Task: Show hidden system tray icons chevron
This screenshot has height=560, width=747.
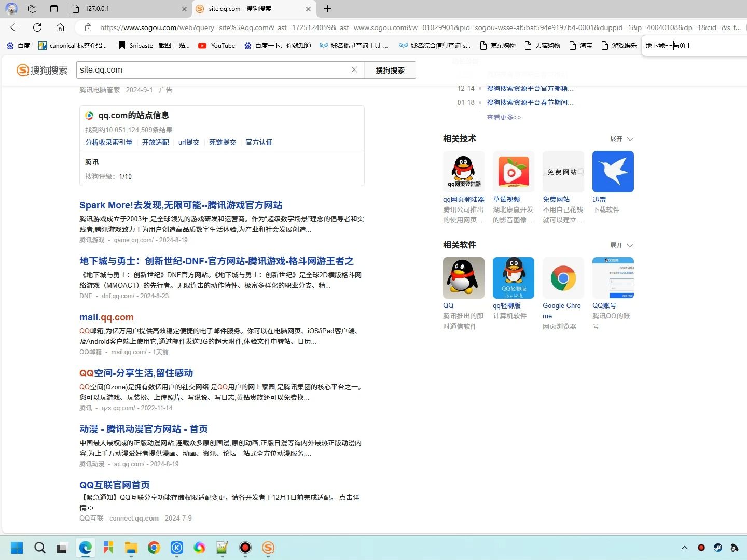Action: pyautogui.click(x=685, y=548)
